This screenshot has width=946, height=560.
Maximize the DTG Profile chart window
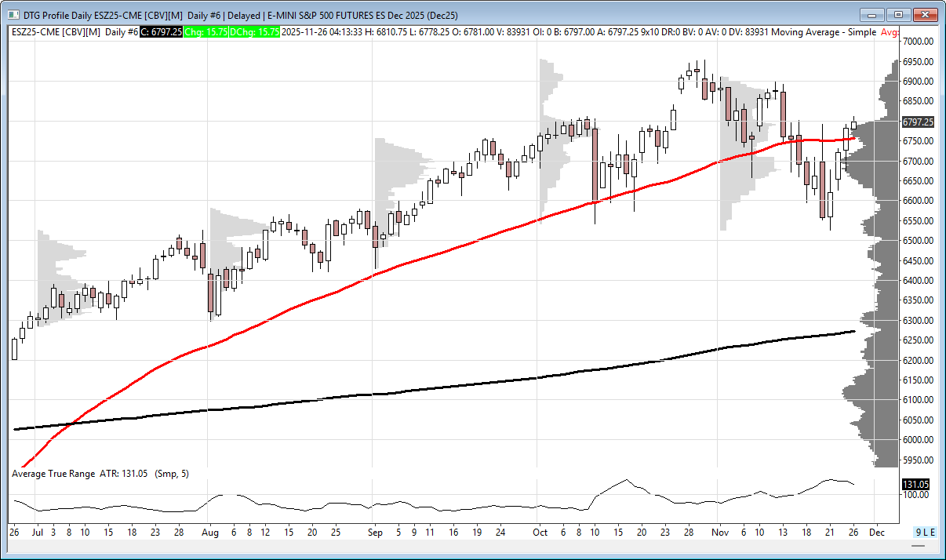click(x=898, y=15)
